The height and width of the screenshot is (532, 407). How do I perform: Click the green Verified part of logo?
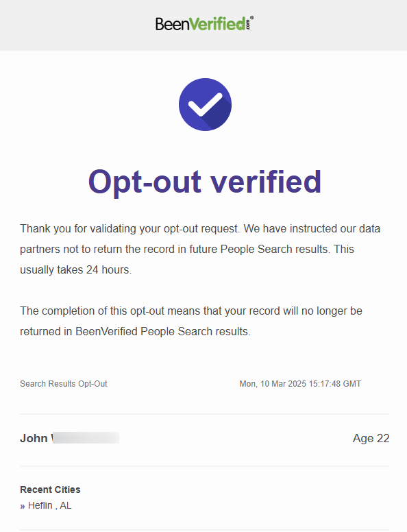point(217,24)
